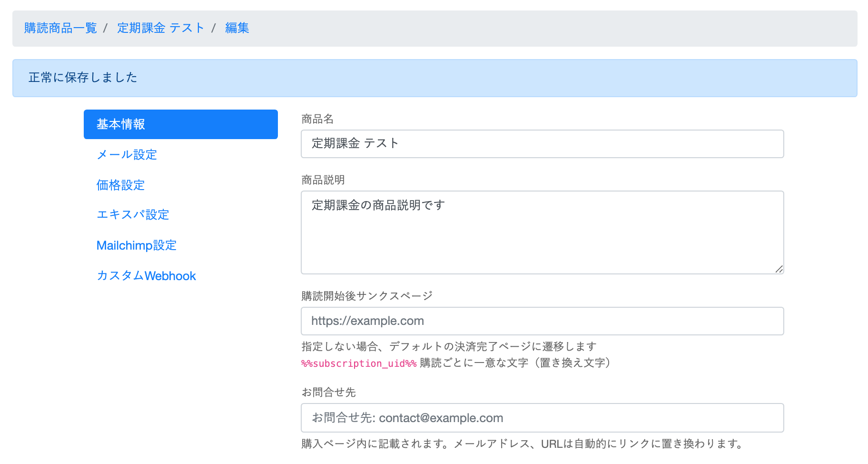Focus the 購読開始後サンクスページ URL field

[542, 321]
